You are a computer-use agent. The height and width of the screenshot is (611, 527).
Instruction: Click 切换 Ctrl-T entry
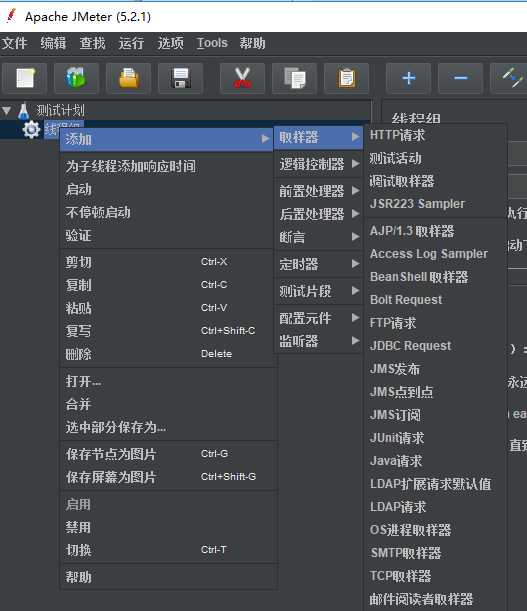coord(167,550)
